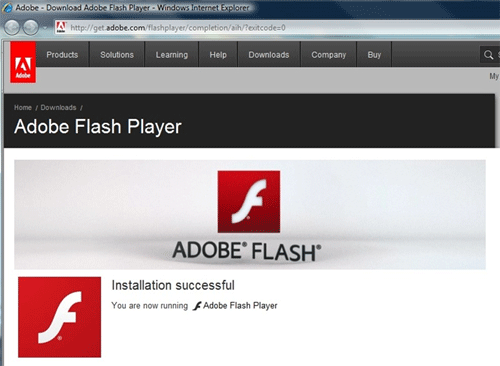Click the Adobe Flash Player page heading
500x366 pixels.
pos(98,127)
